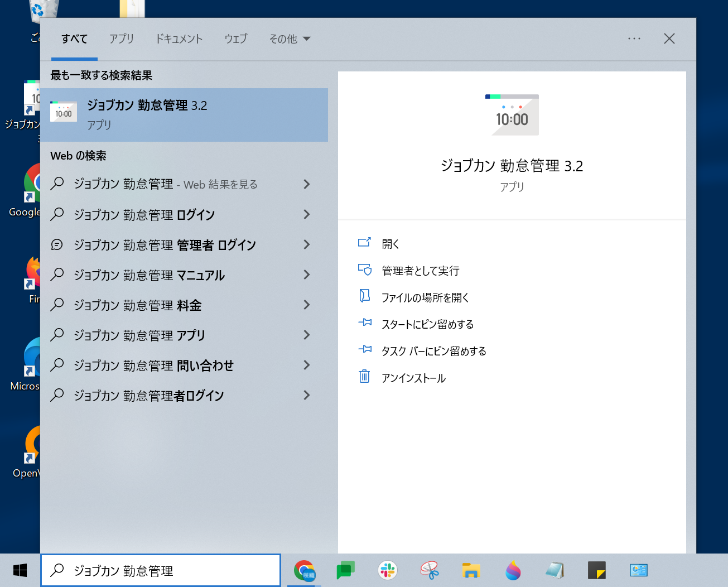728x587 pixels.
Task: Click the large ジョブカン app icon in preview pane
Action: pyautogui.click(x=512, y=114)
